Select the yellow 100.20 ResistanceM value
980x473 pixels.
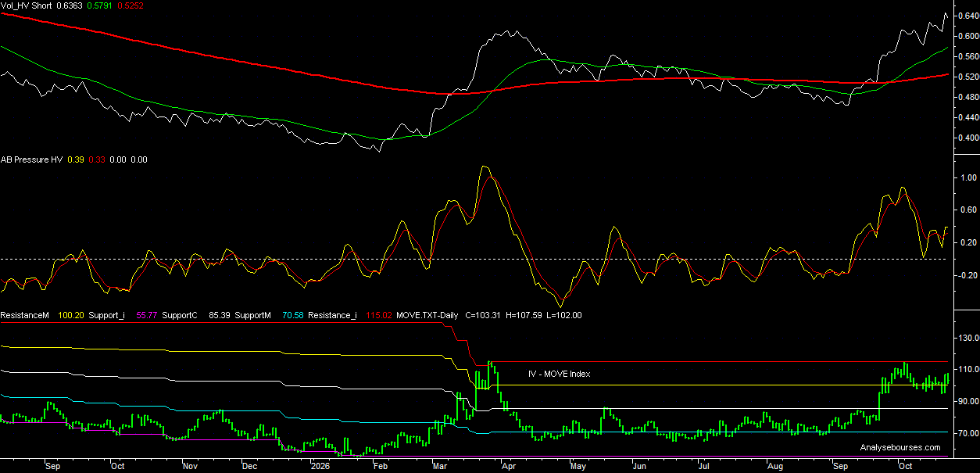tap(70, 316)
